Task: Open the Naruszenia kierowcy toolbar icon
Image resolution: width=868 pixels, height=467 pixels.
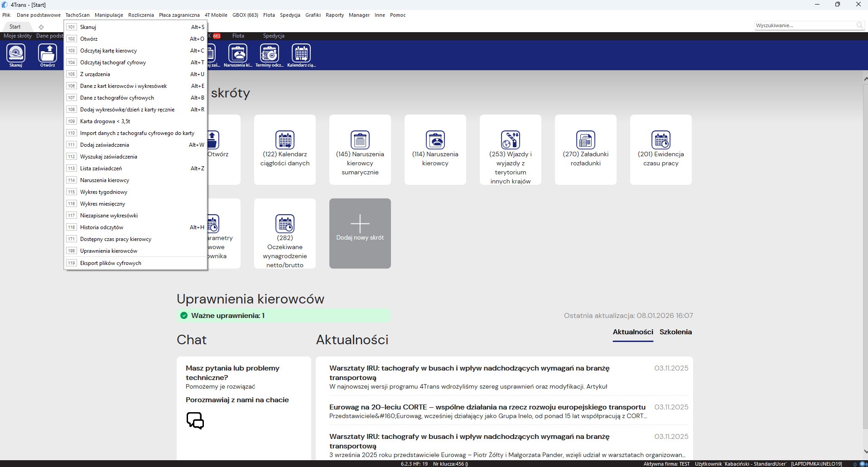Action: pyautogui.click(x=238, y=55)
